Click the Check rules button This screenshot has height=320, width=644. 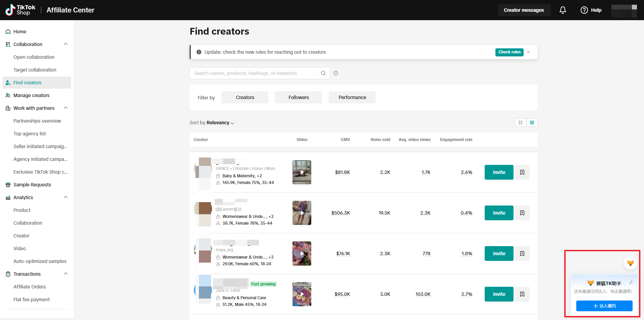click(509, 52)
